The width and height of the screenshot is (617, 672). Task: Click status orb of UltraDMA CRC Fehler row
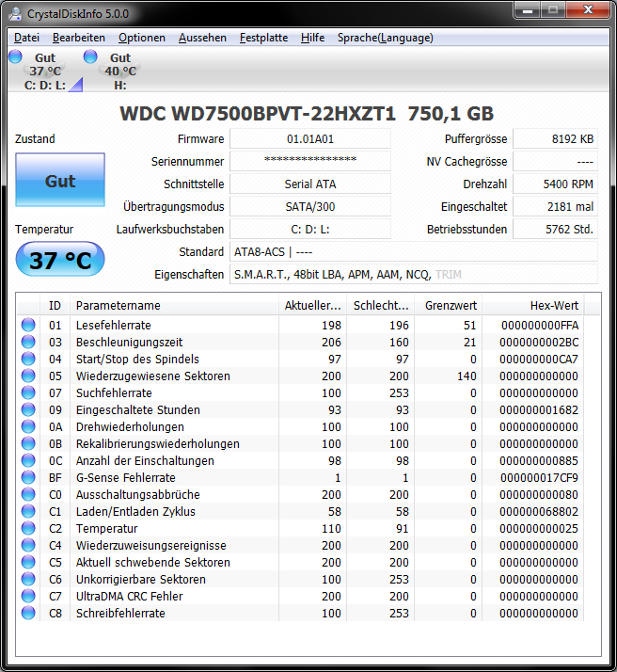coord(28,596)
